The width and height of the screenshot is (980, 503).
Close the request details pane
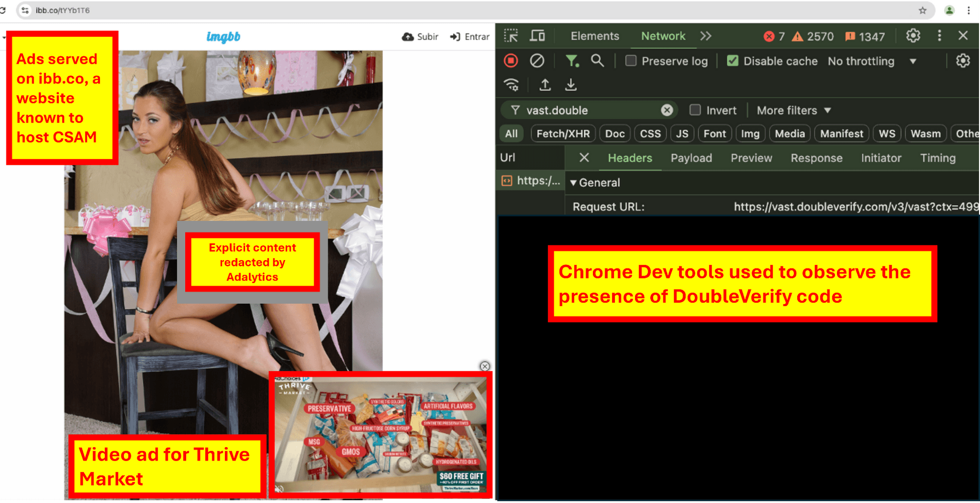pos(584,158)
